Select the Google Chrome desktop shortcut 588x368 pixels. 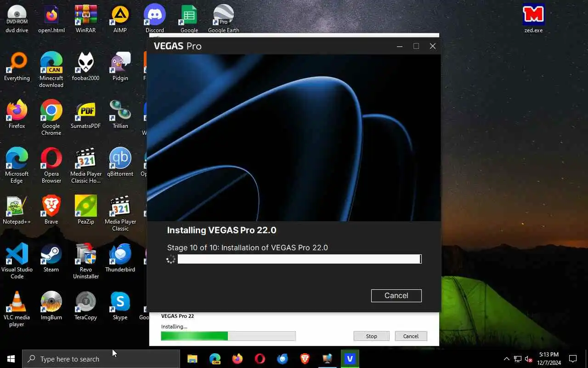pos(51,118)
